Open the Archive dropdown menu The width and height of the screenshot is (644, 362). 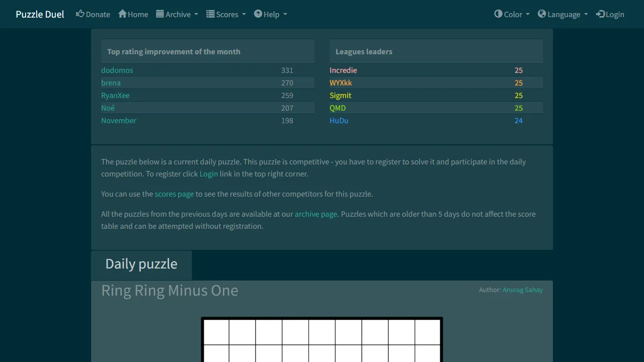[177, 14]
